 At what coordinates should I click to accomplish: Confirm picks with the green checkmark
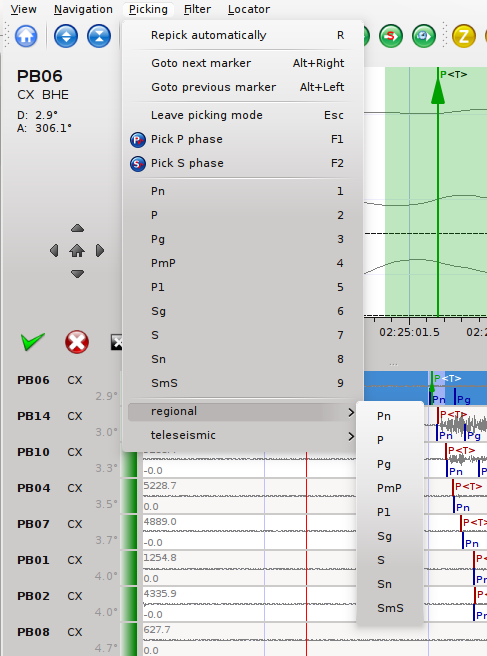33,342
